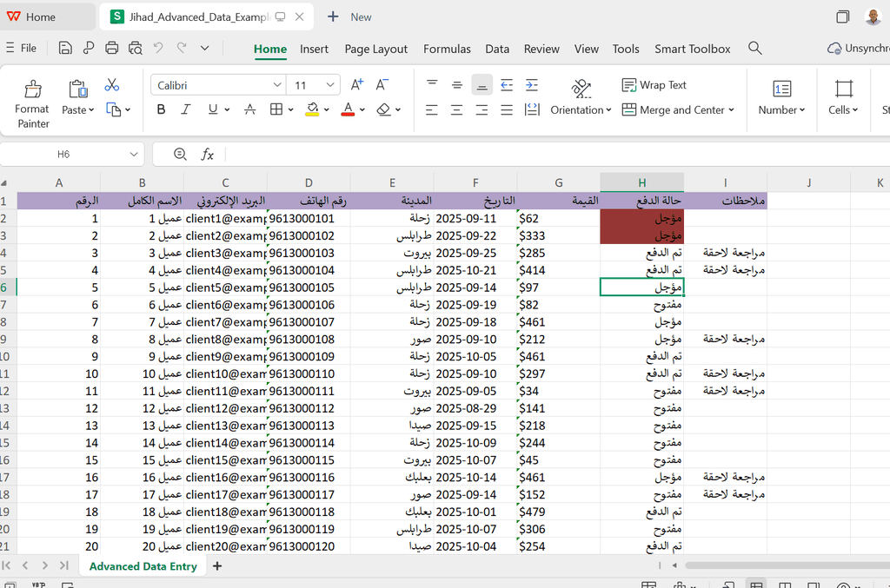Open the File menu
Image resolution: width=890 pixels, height=588 pixels.
(28, 49)
